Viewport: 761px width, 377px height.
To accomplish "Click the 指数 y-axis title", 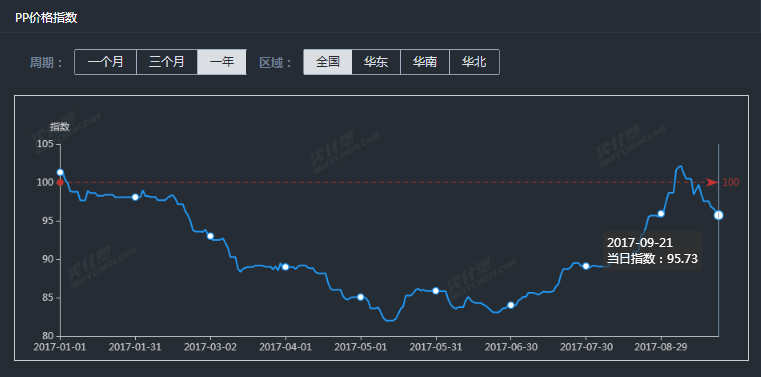I will coord(60,127).
